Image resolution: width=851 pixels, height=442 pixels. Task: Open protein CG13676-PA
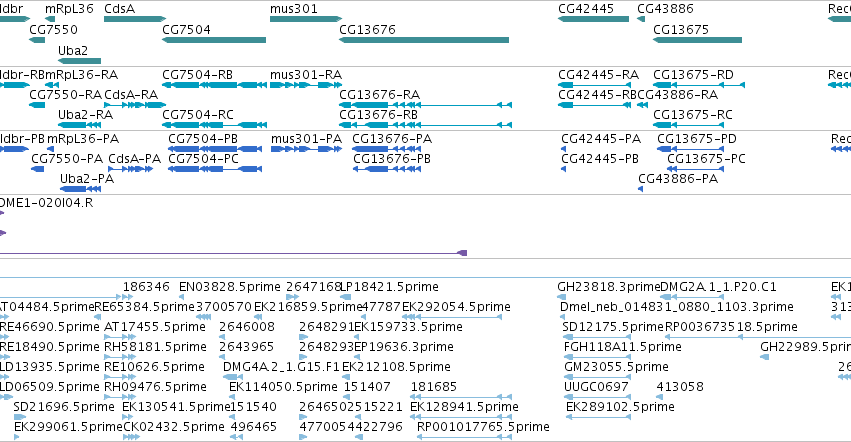(x=392, y=139)
